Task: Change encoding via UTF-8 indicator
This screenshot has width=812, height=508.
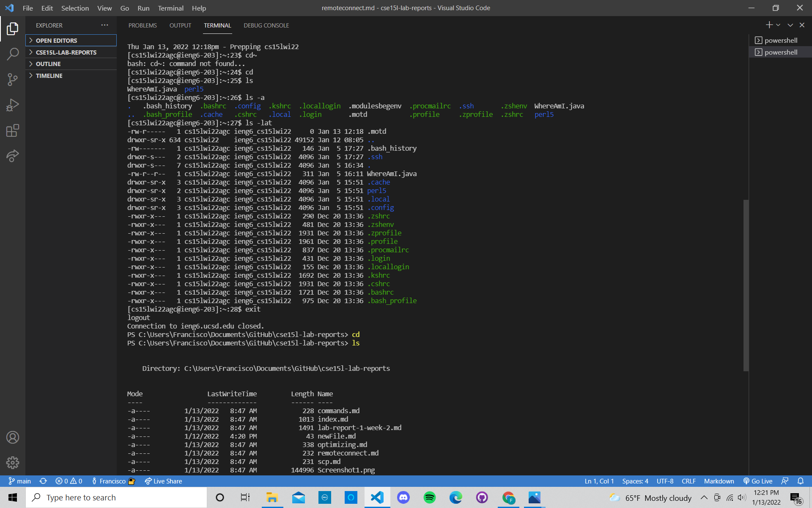Action: [x=665, y=481]
